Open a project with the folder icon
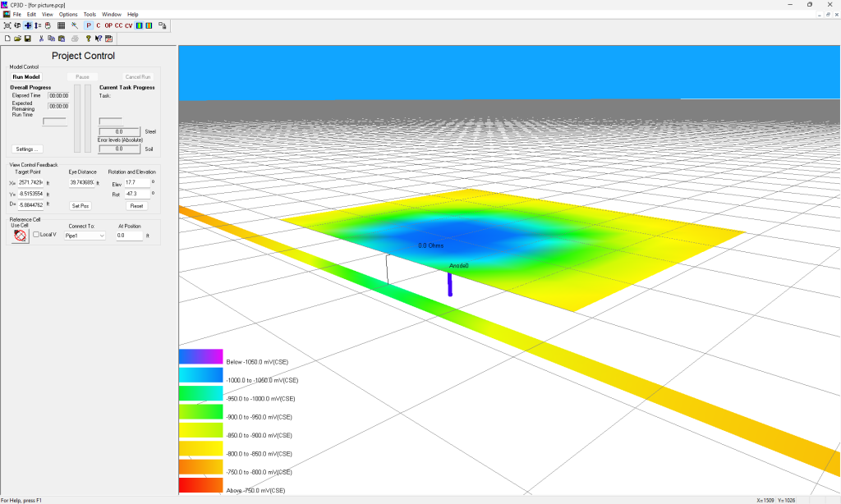 pos(17,39)
